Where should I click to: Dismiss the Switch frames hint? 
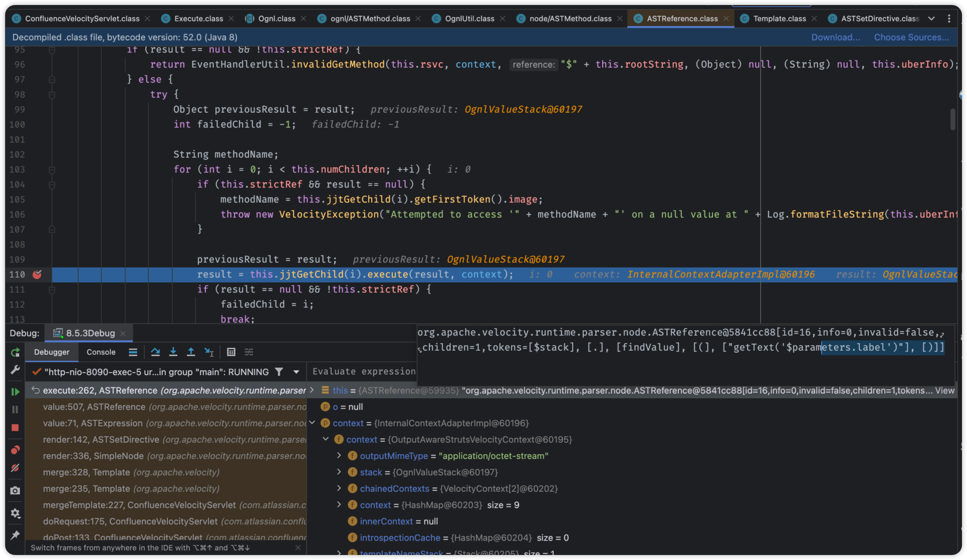point(298,547)
